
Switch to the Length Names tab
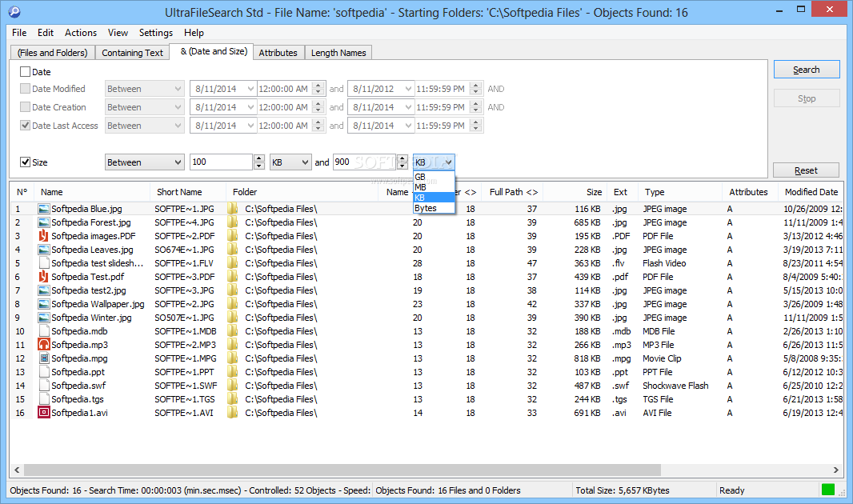[338, 53]
